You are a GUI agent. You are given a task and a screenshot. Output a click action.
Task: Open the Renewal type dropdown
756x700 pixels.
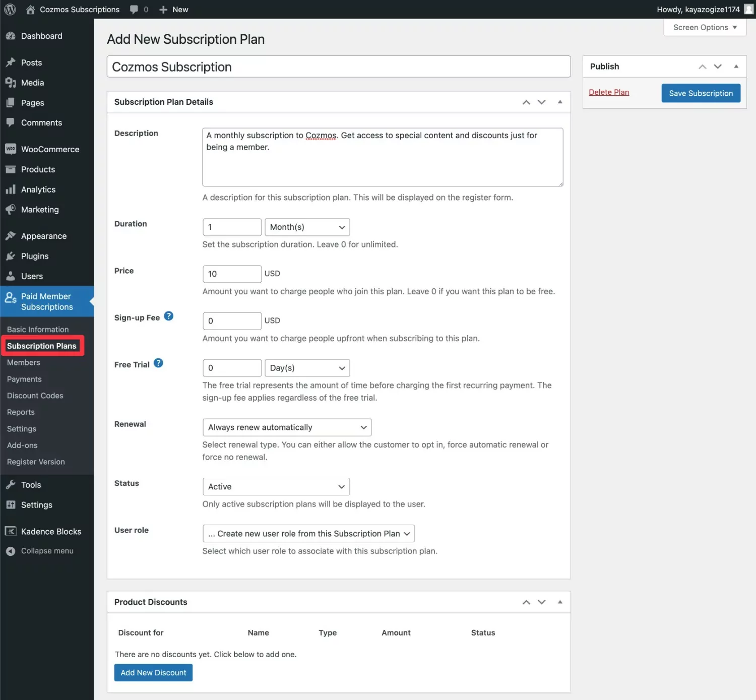[x=287, y=427]
